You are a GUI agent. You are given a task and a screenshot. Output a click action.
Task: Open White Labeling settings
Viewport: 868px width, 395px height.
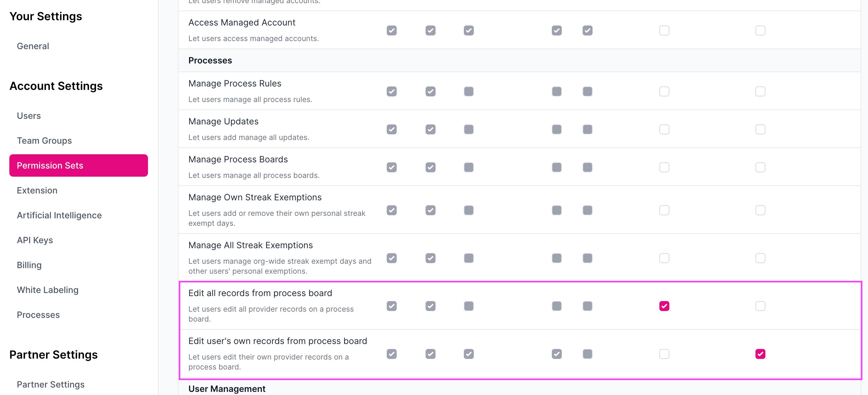(48, 290)
